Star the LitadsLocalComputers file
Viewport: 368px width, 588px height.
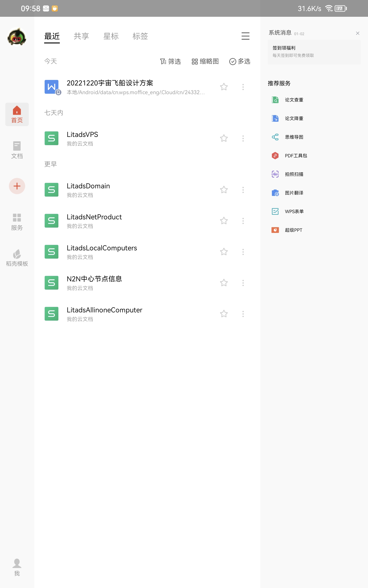[224, 252]
